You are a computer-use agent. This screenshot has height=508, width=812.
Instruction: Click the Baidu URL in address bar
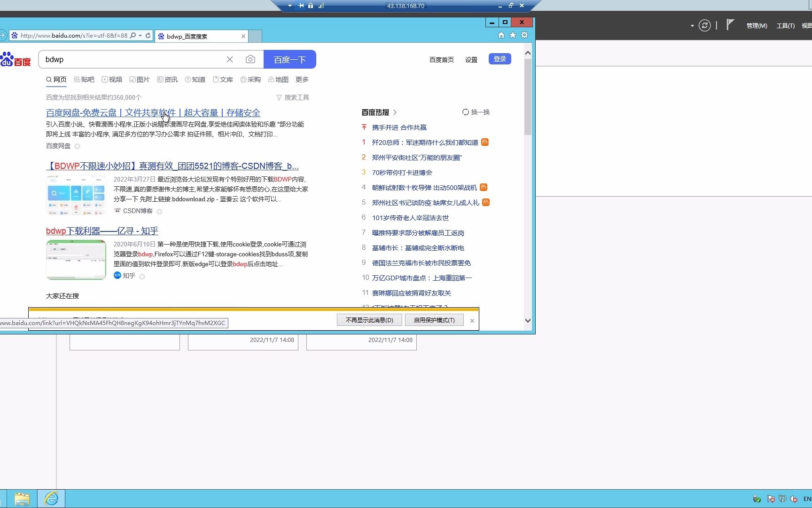[74, 35]
